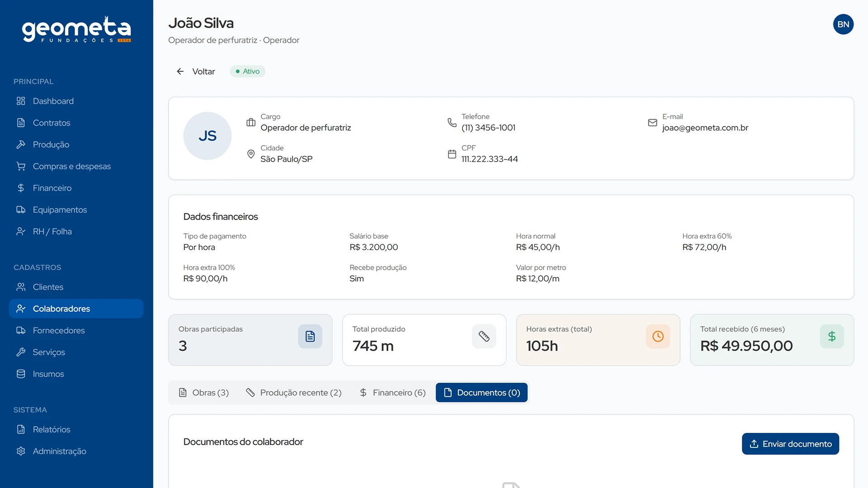Click the ruler icon on Total produzido card

click(x=484, y=336)
